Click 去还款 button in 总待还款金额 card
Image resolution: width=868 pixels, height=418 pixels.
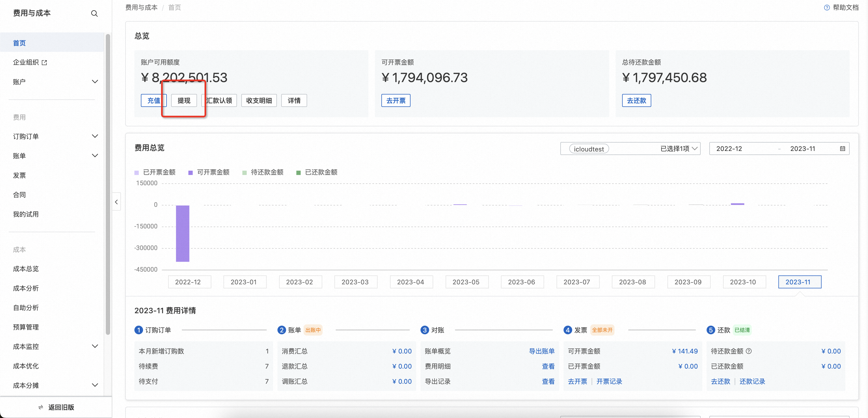636,100
